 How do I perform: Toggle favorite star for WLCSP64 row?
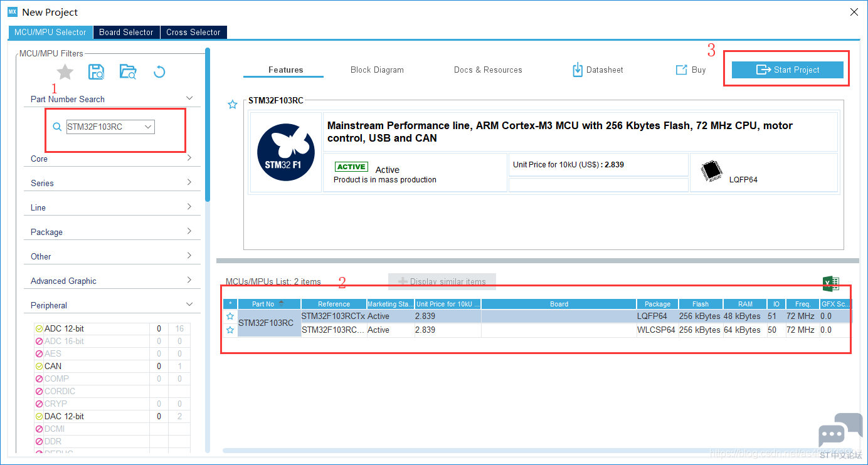[x=230, y=330]
